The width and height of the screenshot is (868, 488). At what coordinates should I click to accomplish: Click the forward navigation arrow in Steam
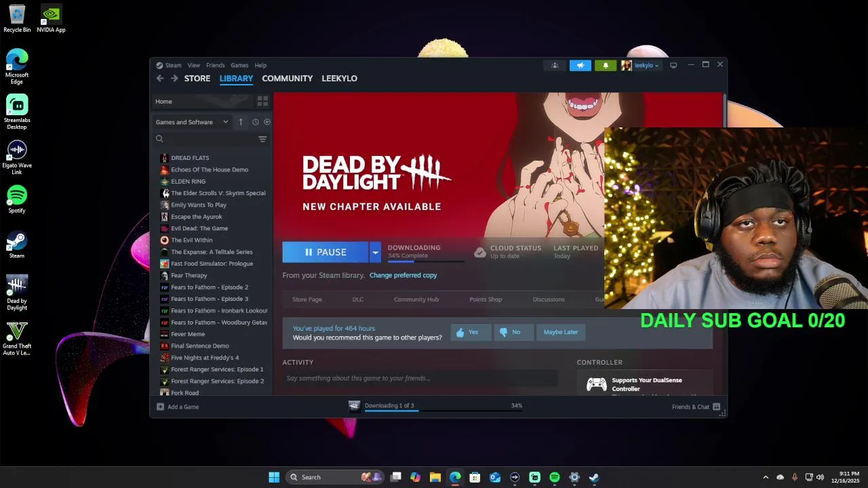[174, 79]
